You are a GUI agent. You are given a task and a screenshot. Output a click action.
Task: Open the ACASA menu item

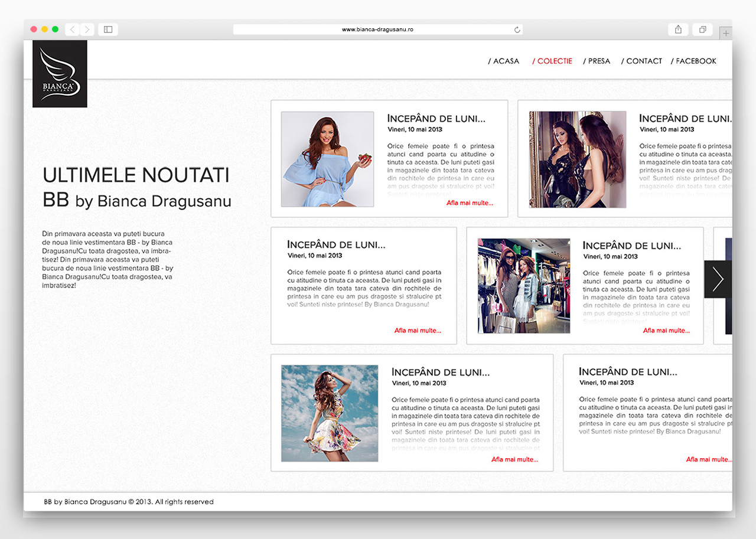(x=504, y=61)
